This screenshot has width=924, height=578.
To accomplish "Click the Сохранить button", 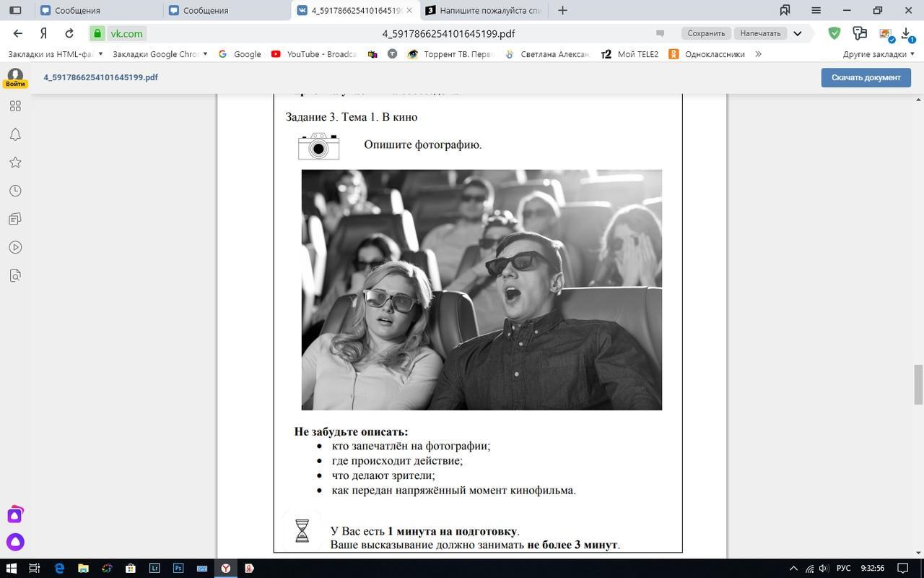I will 706,33.
